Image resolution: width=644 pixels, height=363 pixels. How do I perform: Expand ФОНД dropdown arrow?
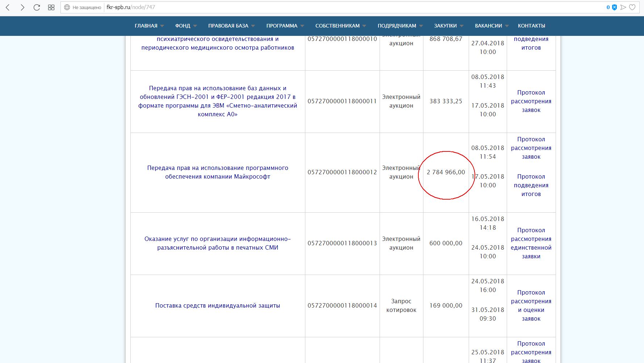tap(195, 26)
